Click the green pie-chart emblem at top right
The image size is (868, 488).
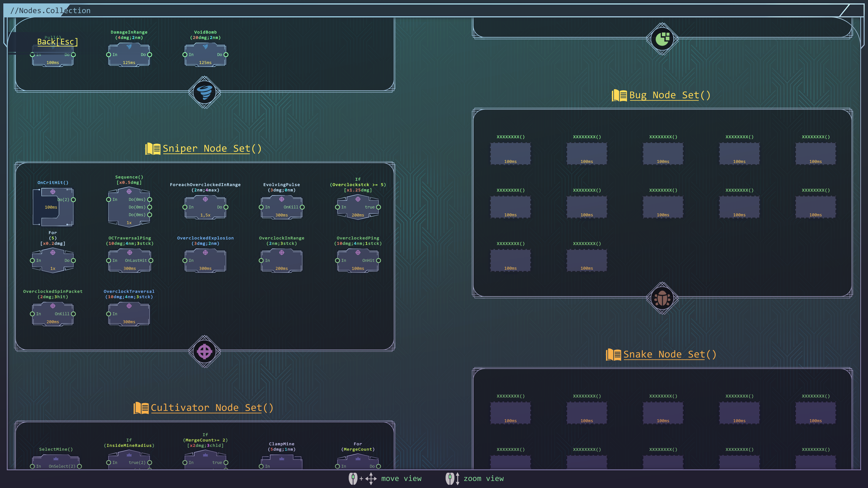point(662,39)
